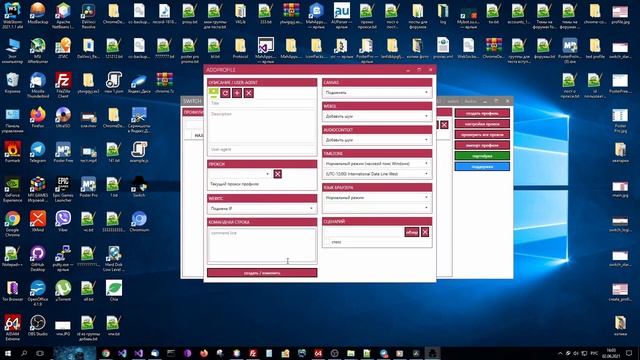Click the scenario path input field
Image resolution: width=640 pixels, height=360 pixels.
(x=363, y=232)
